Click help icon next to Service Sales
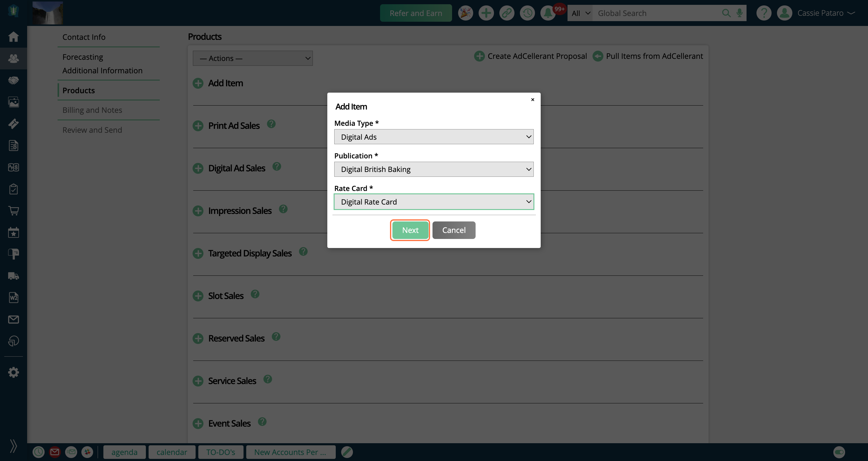 (x=268, y=379)
